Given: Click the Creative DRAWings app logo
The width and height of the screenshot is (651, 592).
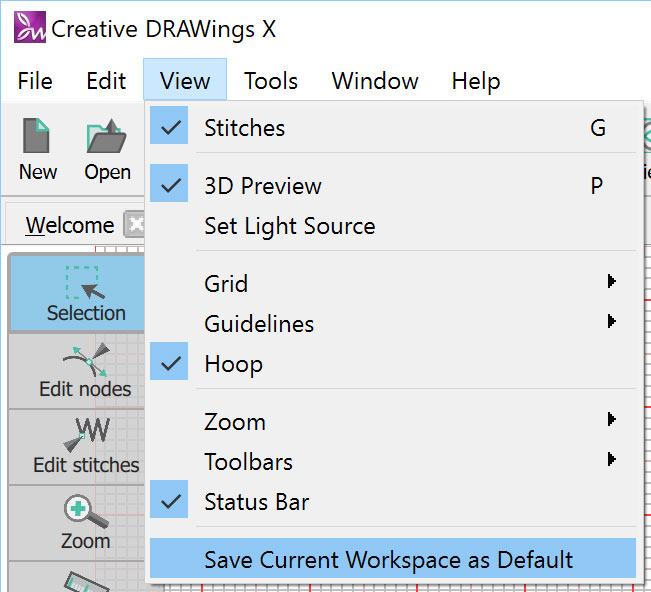Looking at the screenshot, I should coord(29,29).
